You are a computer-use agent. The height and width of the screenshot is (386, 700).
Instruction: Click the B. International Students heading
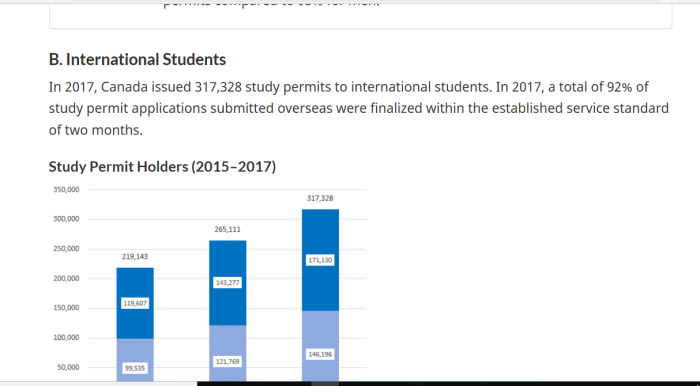pyautogui.click(x=138, y=59)
